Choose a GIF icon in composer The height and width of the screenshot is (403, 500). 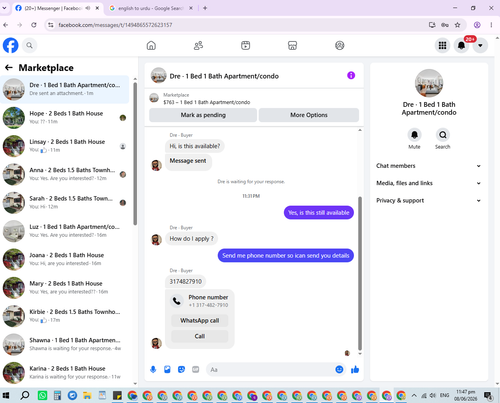[196, 369]
